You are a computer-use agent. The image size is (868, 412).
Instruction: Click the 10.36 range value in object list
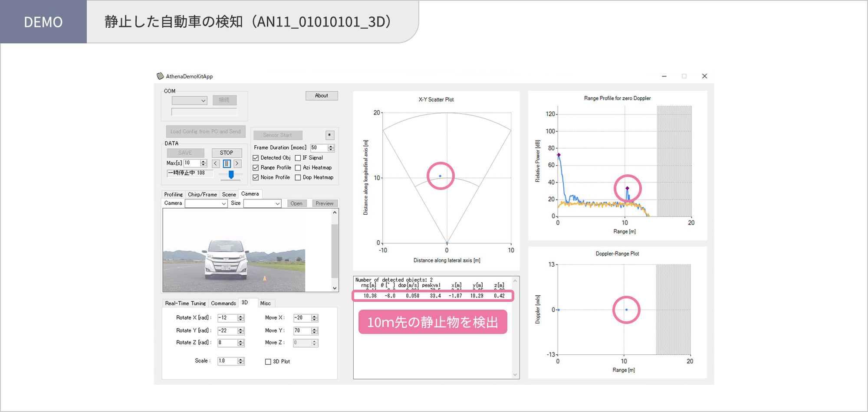pos(370,296)
